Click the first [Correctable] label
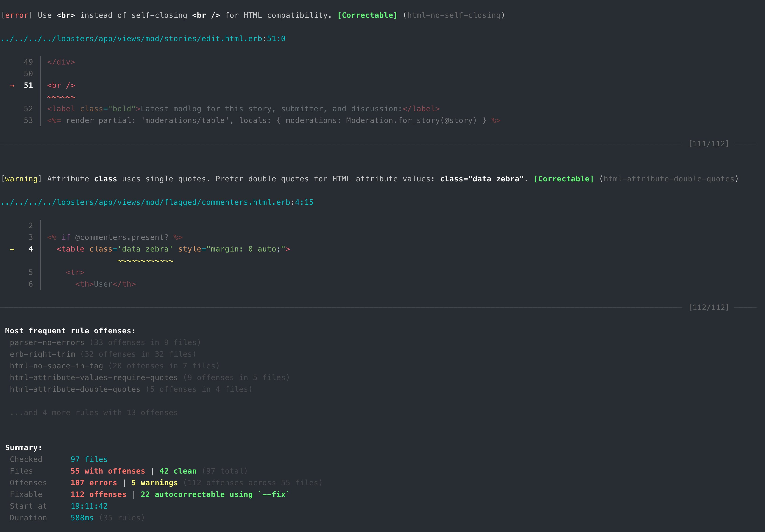 pyautogui.click(x=367, y=15)
